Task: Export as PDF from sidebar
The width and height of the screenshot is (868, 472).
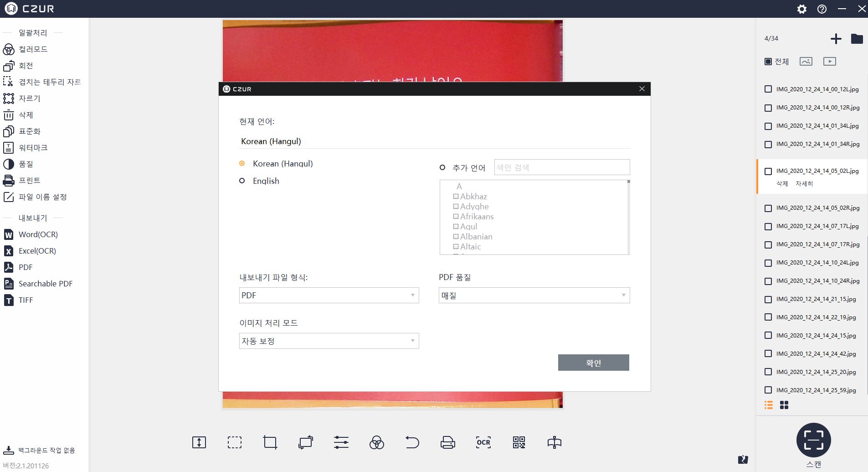Action: point(18,267)
